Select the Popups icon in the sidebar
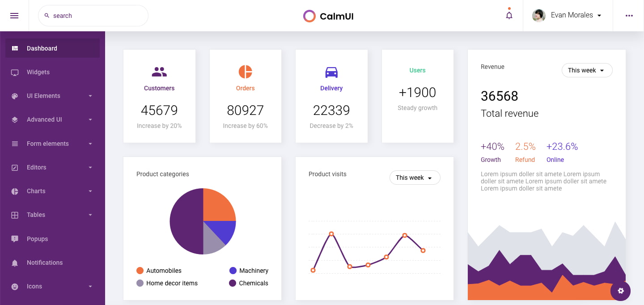The width and height of the screenshot is (644, 305). 15,238
